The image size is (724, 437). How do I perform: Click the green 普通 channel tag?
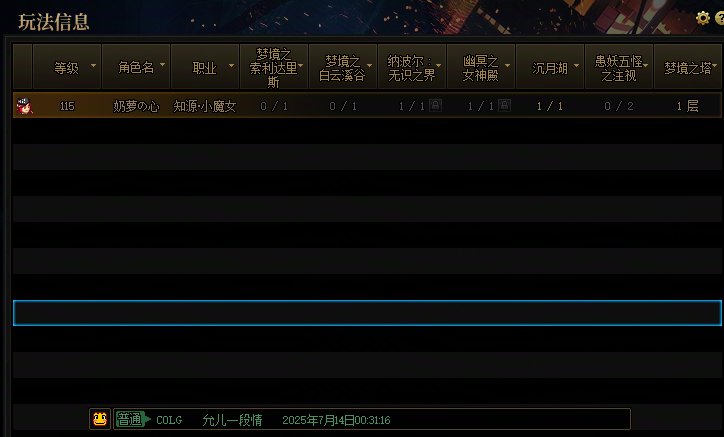(x=133, y=419)
